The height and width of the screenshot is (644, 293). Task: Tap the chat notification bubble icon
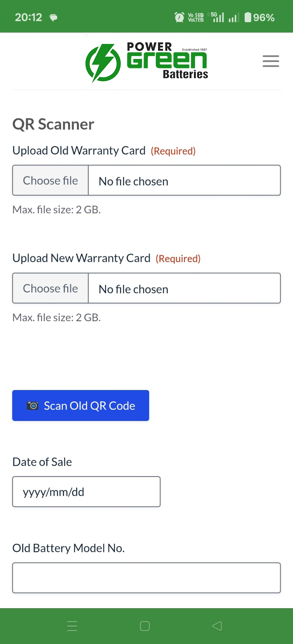pos(53,17)
